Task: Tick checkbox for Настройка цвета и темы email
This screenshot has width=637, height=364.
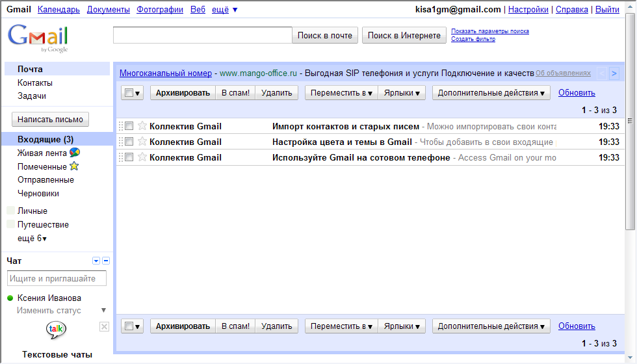Action: [x=129, y=142]
